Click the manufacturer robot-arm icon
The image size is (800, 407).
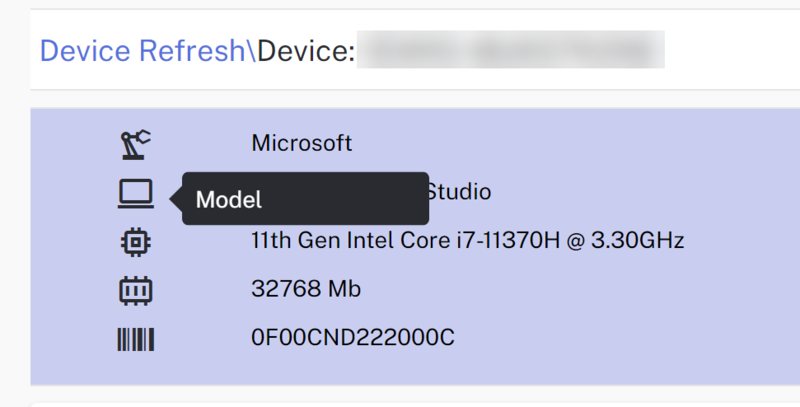point(134,144)
